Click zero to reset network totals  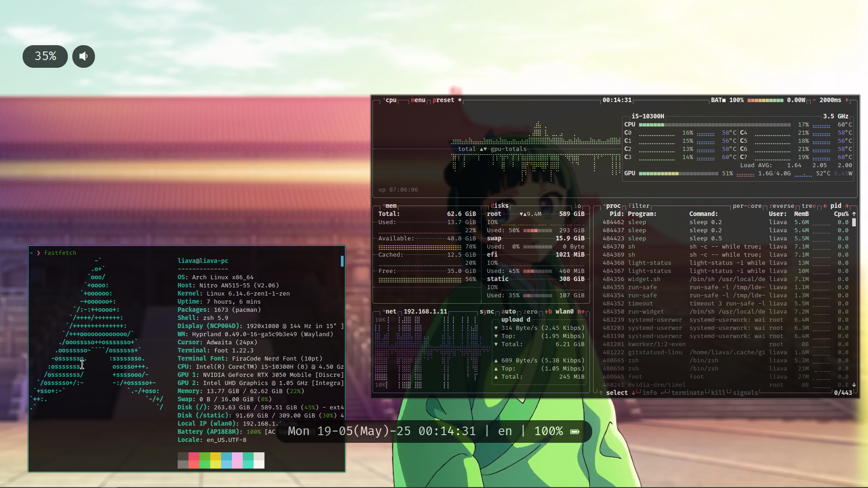coord(530,311)
